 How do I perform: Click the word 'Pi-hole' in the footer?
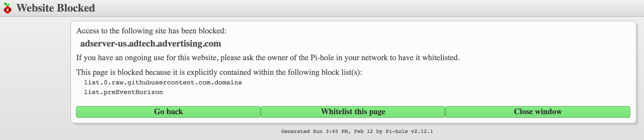(x=397, y=131)
